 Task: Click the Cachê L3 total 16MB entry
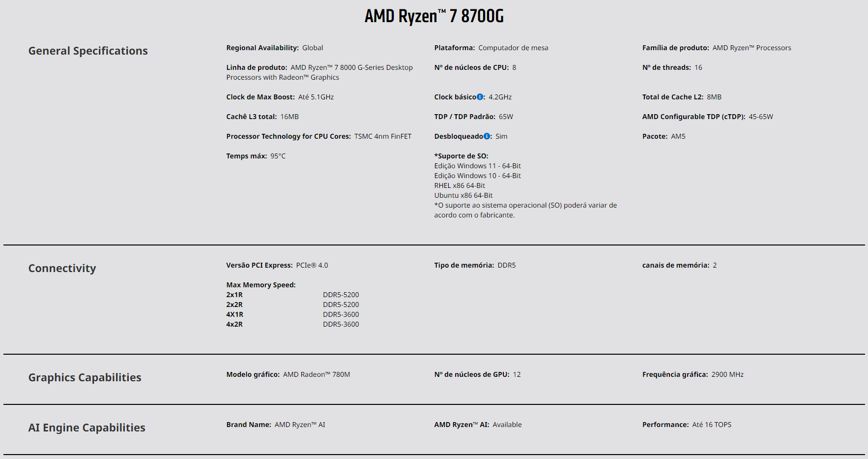[262, 117]
